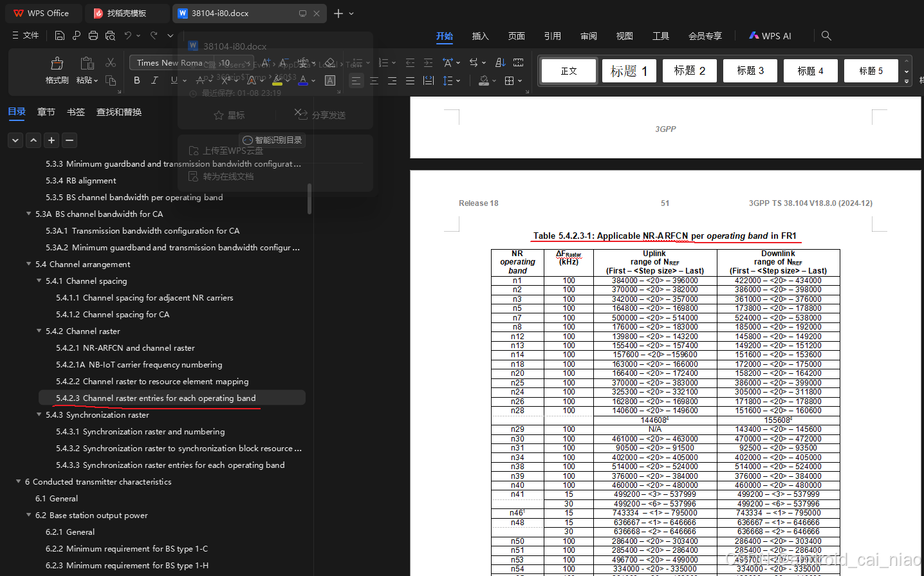Toggle underline formatting
Screen dimensions: 924x576
(174, 80)
